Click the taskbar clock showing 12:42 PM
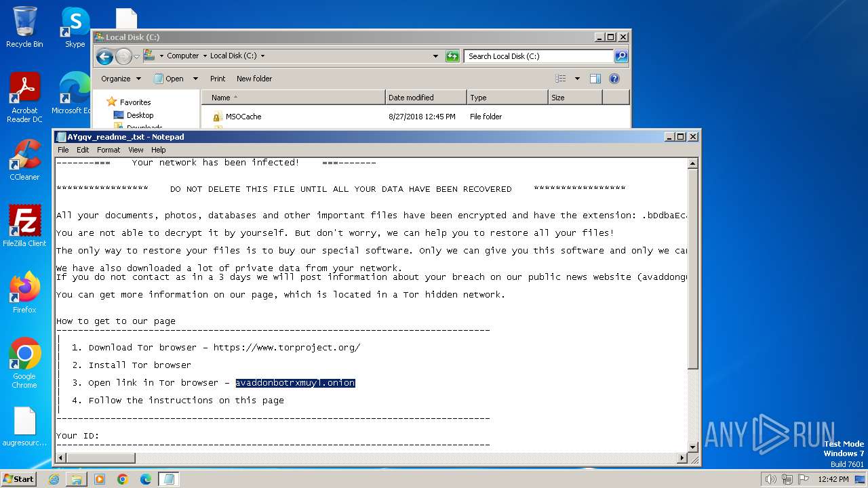 (x=833, y=479)
